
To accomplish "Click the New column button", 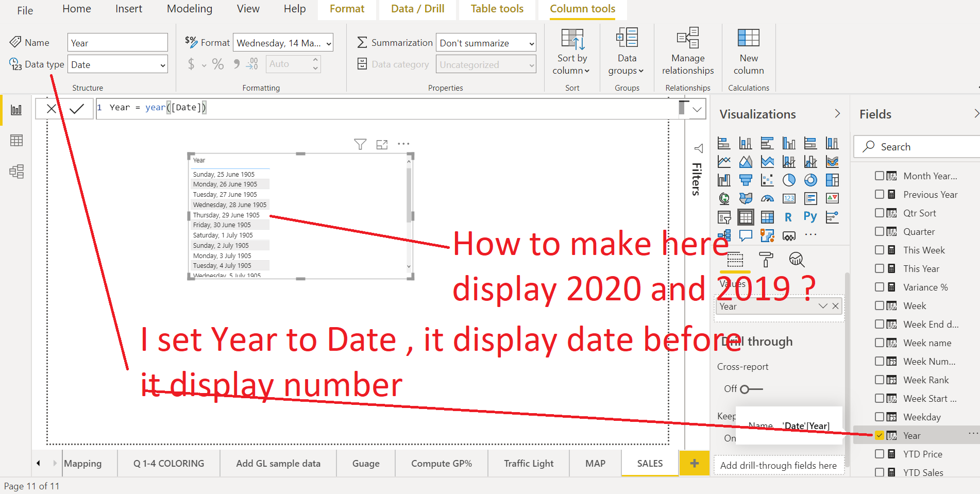I will pos(749,52).
